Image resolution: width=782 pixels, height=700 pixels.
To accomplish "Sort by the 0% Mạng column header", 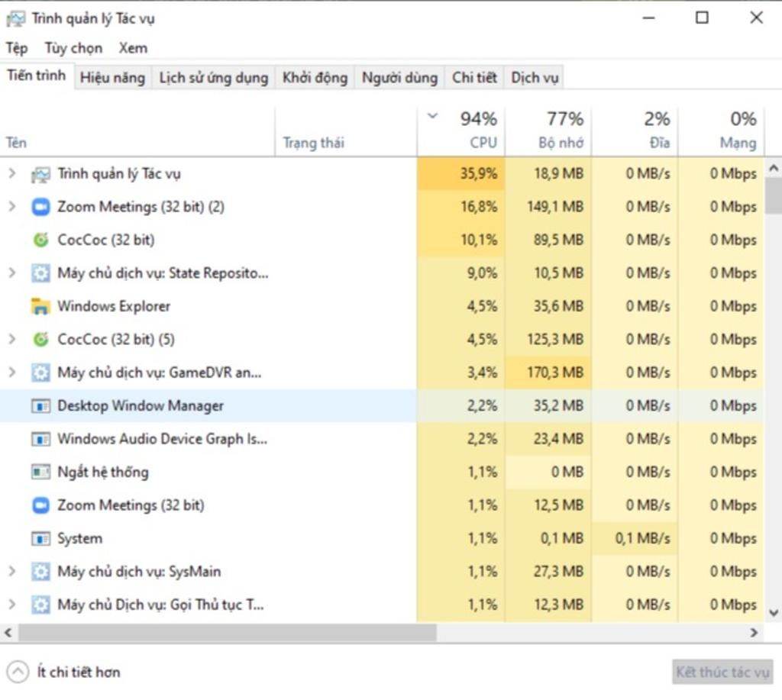I will pyautogui.click(x=721, y=131).
